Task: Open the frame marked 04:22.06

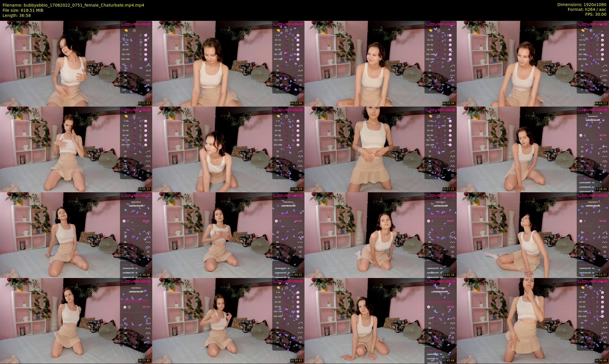Action: pyautogui.click(x=228, y=63)
